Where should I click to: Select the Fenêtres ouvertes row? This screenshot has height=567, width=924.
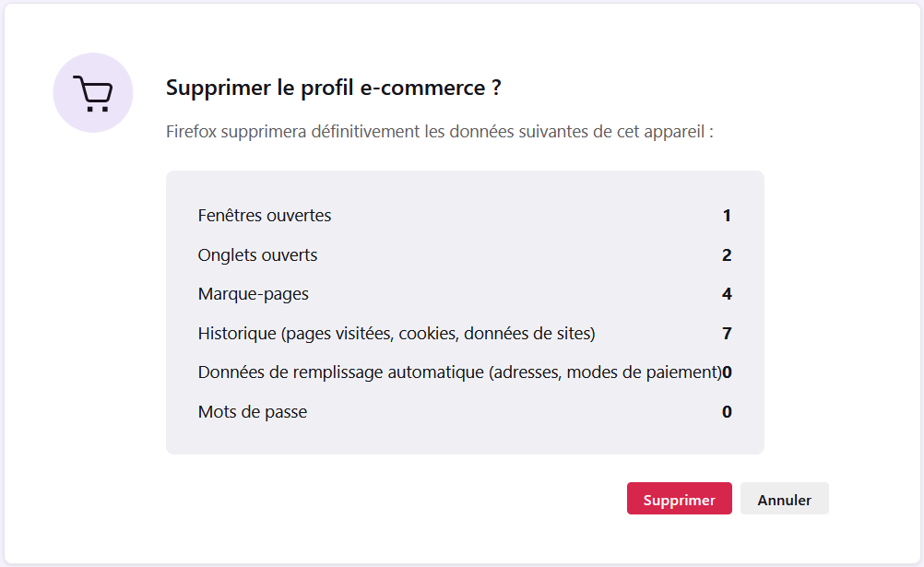click(x=265, y=215)
